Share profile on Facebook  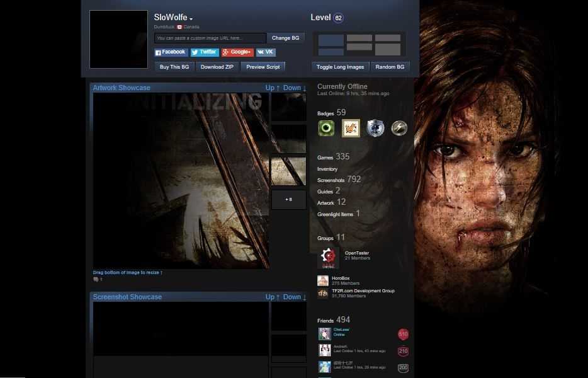(171, 52)
